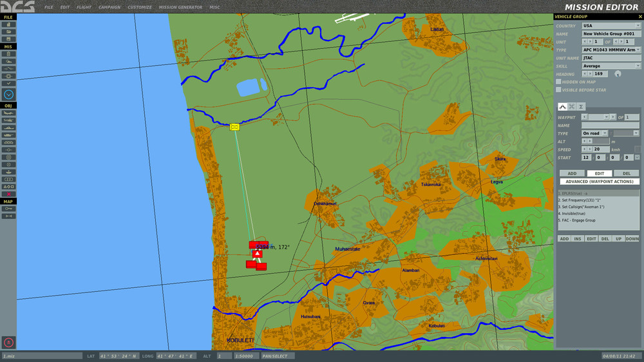Close the Vehicle Group panel
This screenshot has width=644, height=362.
tap(640, 17)
